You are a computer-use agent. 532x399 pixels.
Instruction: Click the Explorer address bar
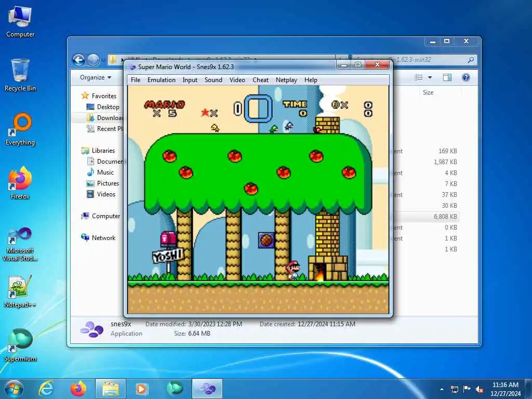pos(228,60)
